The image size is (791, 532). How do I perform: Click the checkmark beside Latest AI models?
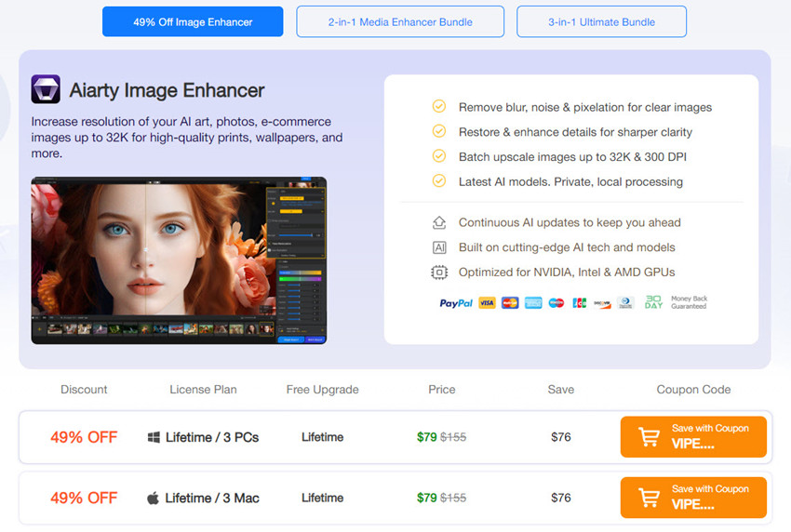coord(439,180)
